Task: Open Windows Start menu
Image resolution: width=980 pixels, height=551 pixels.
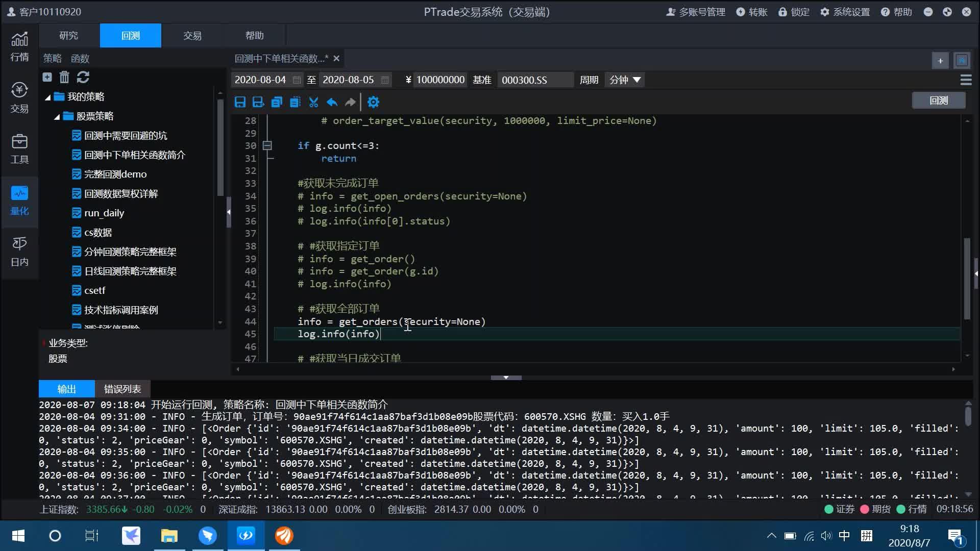Action: tap(18, 536)
